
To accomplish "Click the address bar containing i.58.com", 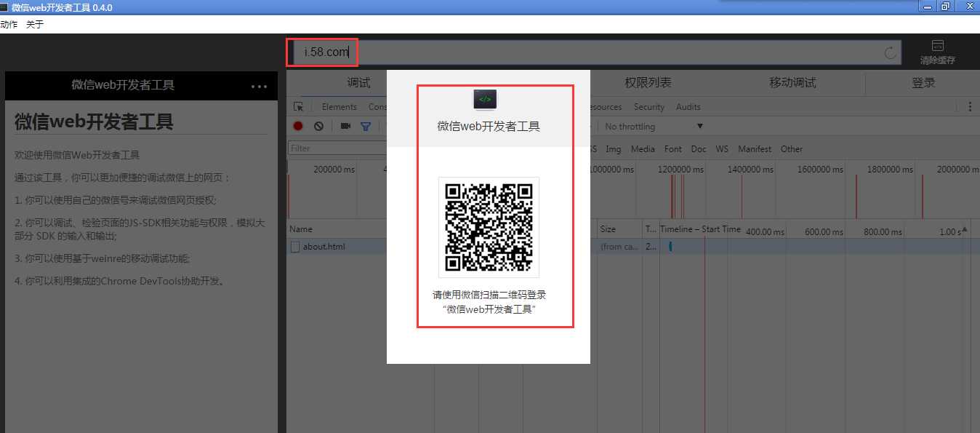I will pyautogui.click(x=595, y=52).
